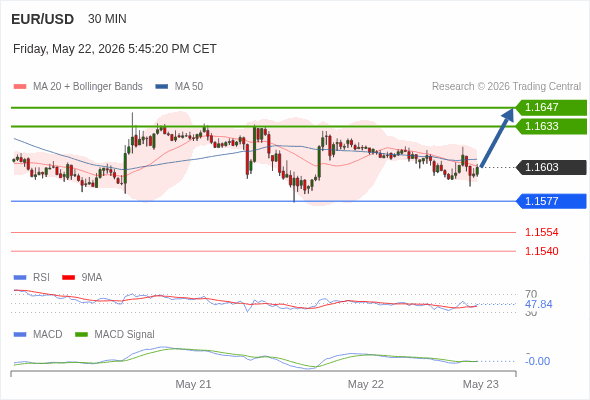Click the EUR/USD chart title

pyautogui.click(x=43, y=19)
